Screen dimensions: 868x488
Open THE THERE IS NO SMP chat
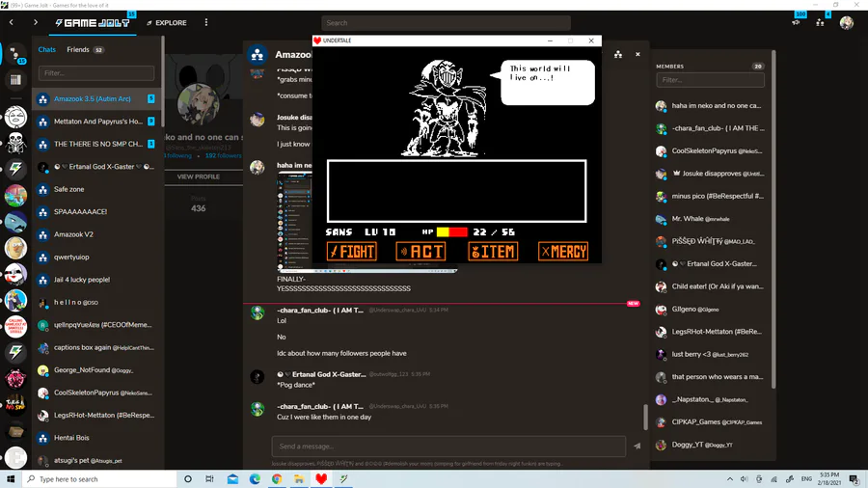[x=96, y=144]
